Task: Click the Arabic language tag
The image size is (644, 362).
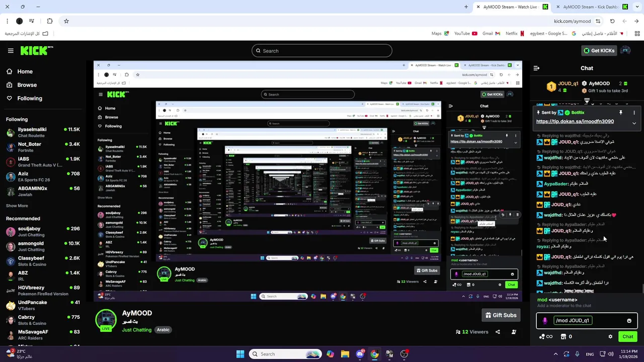Action: (x=163, y=330)
